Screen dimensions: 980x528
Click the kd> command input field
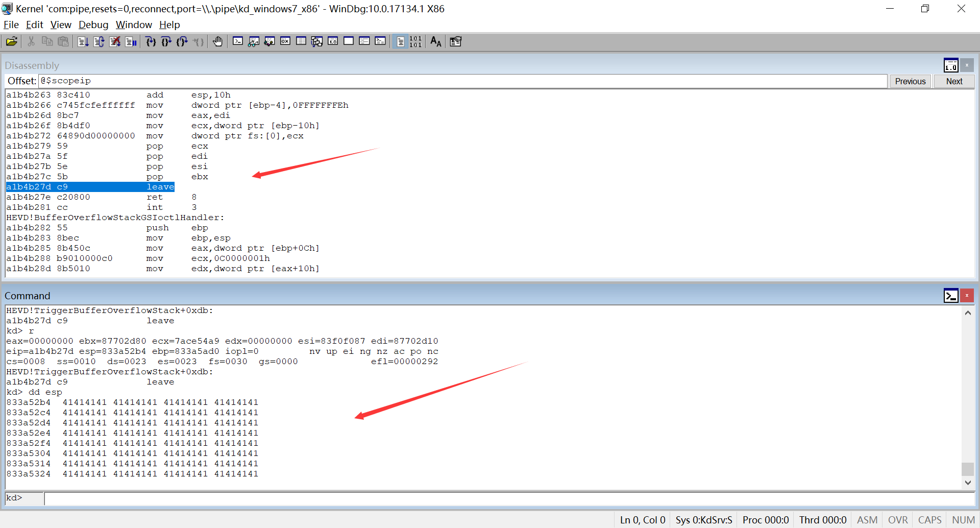pos(509,498)
